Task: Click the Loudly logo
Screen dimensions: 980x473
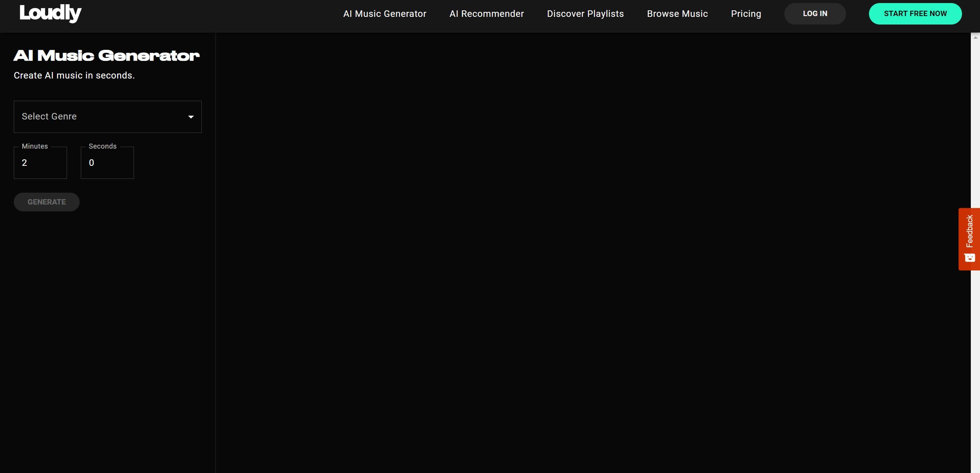Action: point(50,13)
